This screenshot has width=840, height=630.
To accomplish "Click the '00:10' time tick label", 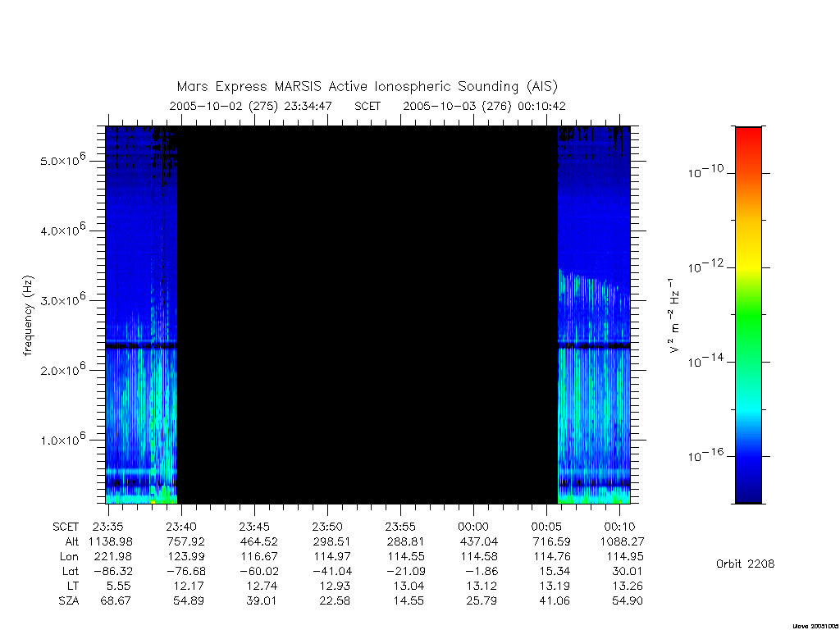I will [620, 527].
